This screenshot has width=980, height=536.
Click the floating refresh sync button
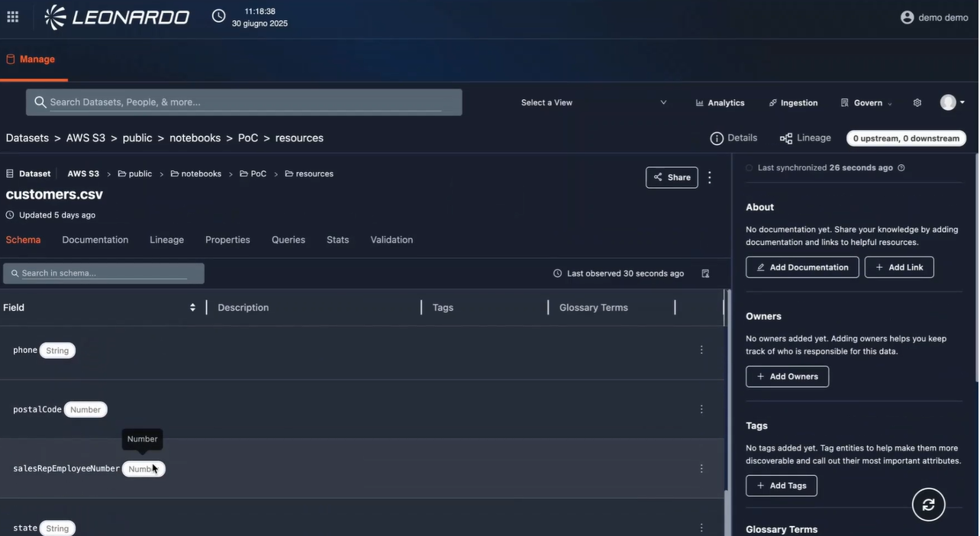point(928,505)
